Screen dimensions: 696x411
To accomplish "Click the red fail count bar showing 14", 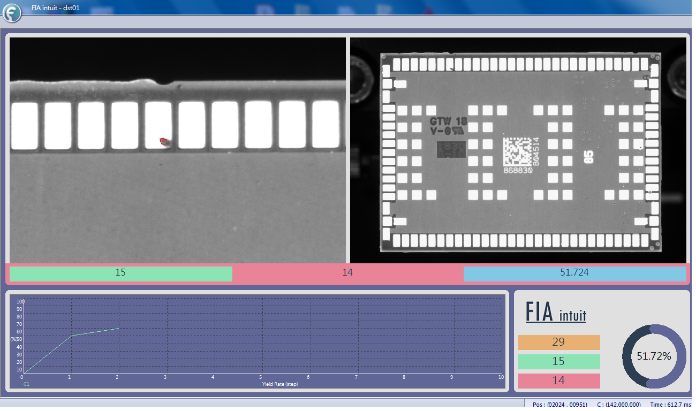I will coord(347,273).
